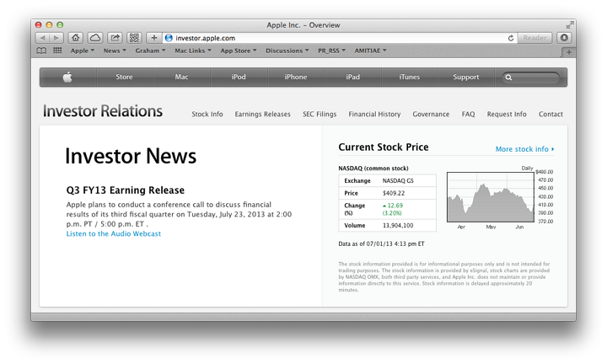Go back with the Safari back arrow
This screenshot has height=364, width=607.
pyautogui.click(x=43, y=38)
